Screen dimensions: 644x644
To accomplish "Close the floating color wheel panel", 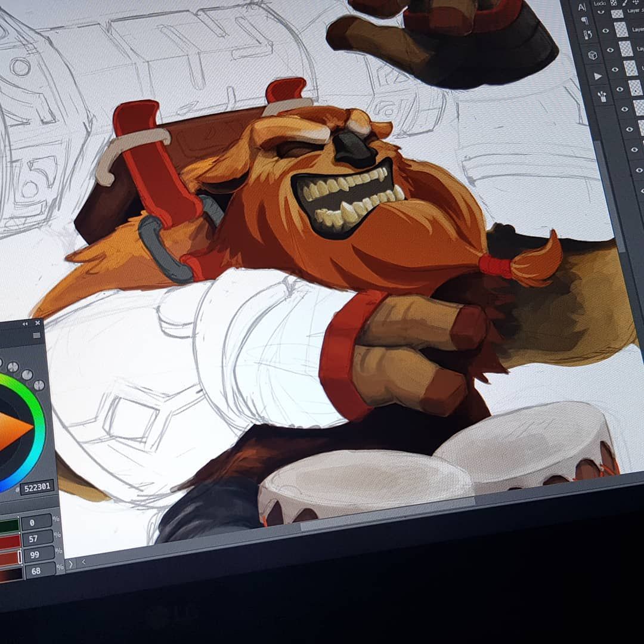I will (x=38, y=323).
